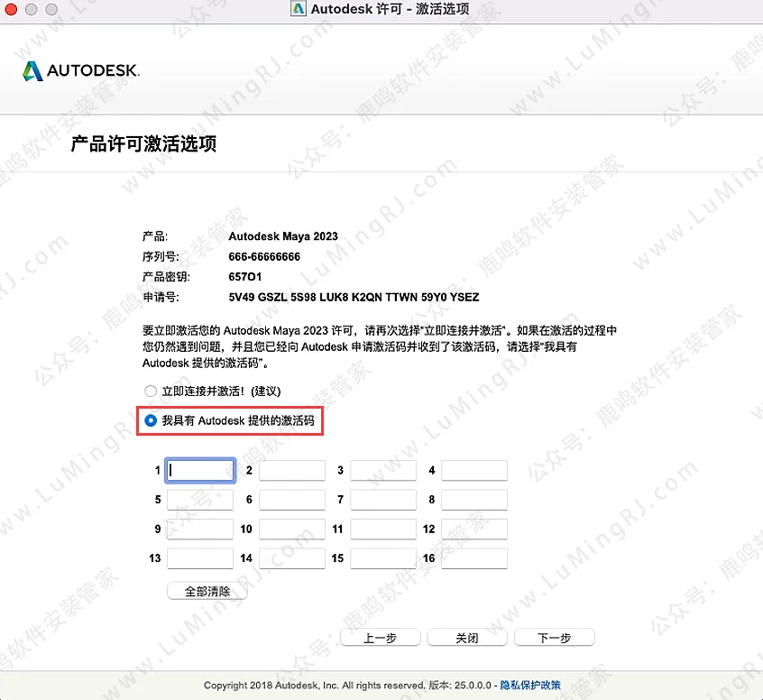Select "我具有 Autodesk 提供的激活码" radio option

(x=151, y=420)
